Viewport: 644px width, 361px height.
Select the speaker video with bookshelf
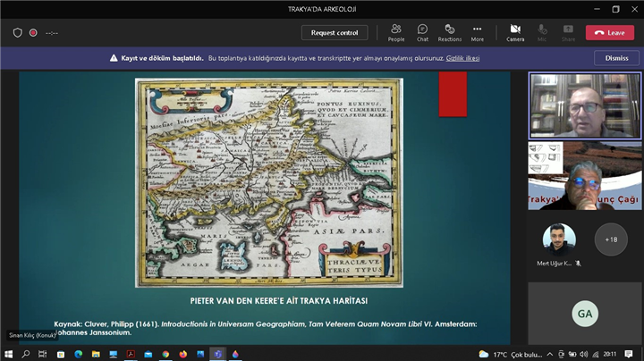(x=584, y=105)
